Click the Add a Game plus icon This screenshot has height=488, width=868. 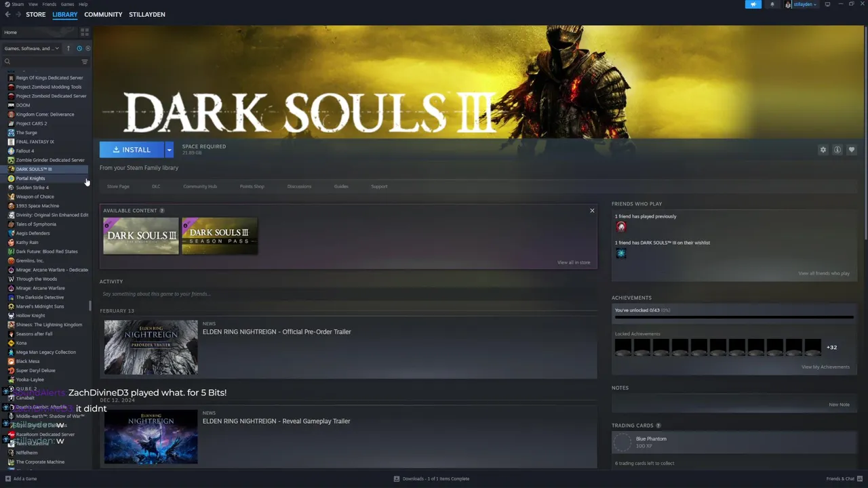(7, 479)
